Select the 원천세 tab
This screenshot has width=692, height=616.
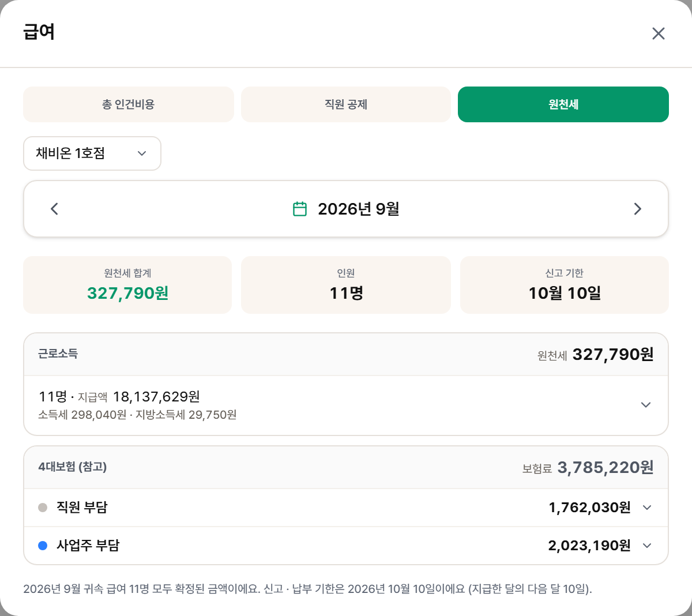(563, 104)
